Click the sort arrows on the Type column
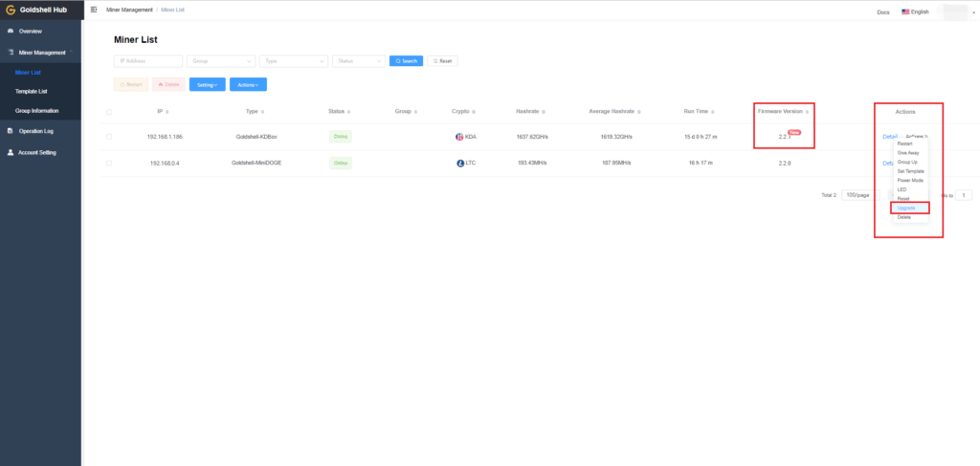 [x=262, y=112]
